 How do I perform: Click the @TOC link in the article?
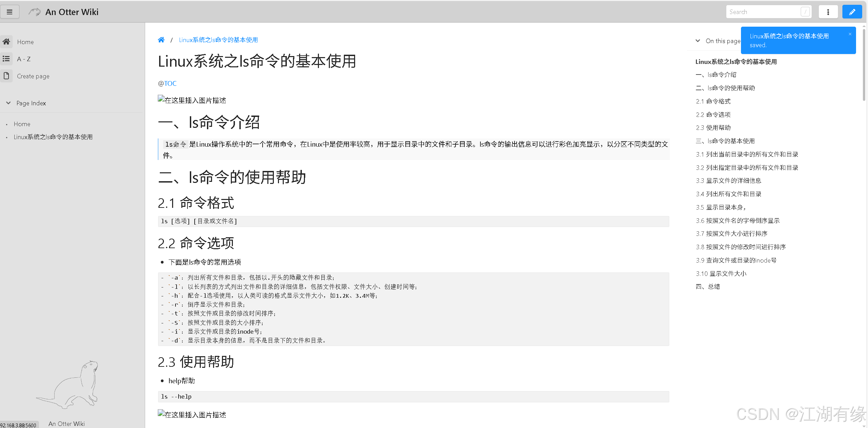click(x=171, y=83)
